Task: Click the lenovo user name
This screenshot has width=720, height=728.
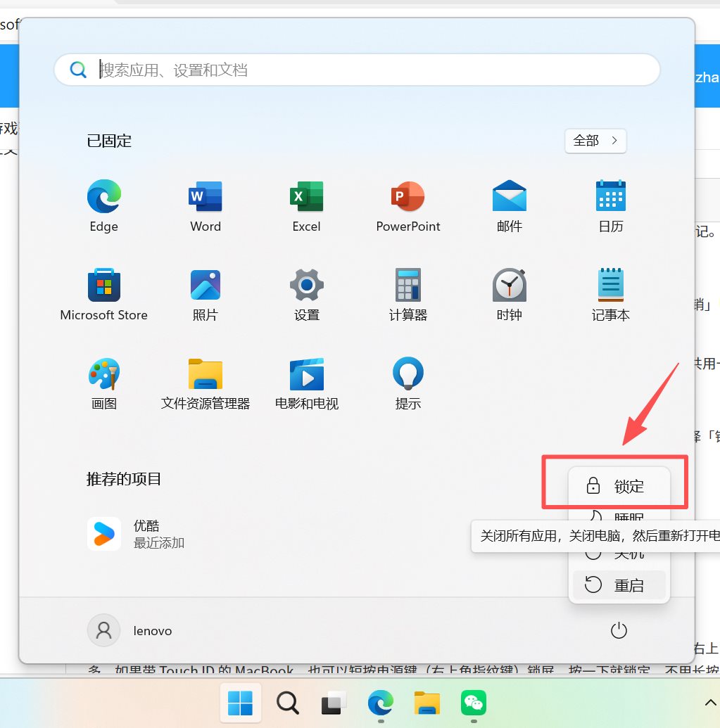Action: [x=152, y=631]
